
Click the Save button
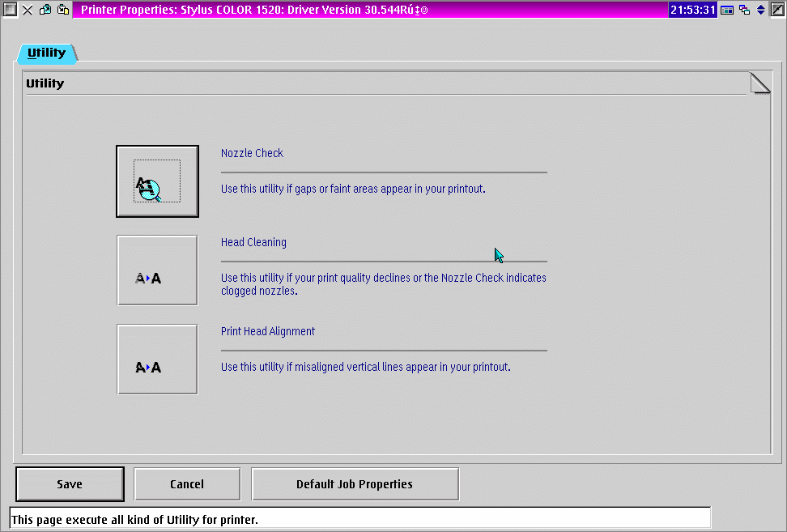(70, 484)
